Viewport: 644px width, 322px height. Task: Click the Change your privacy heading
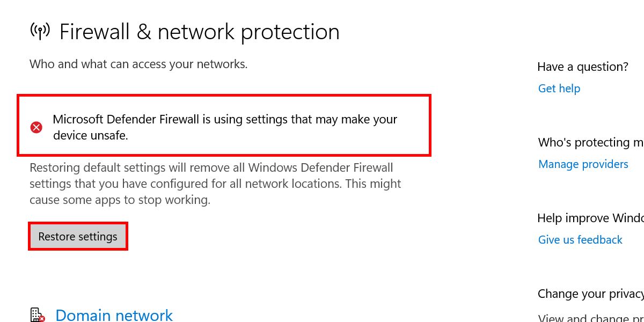[590, 294]
